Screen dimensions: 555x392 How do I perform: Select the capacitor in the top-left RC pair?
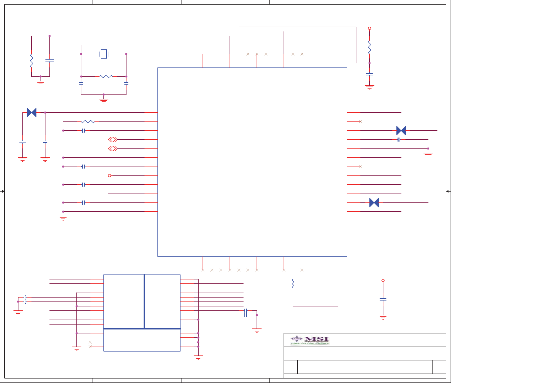coord(50,61)
